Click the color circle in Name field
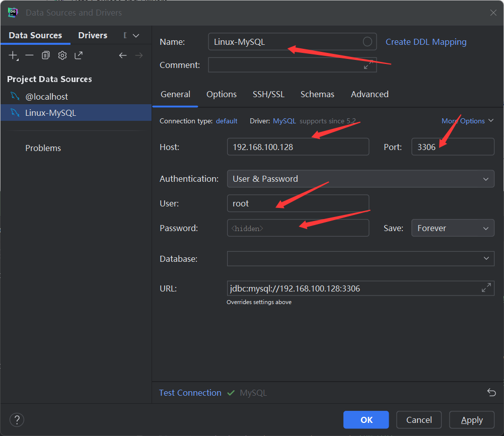The image size is (504, 436). tap(368, 41)
